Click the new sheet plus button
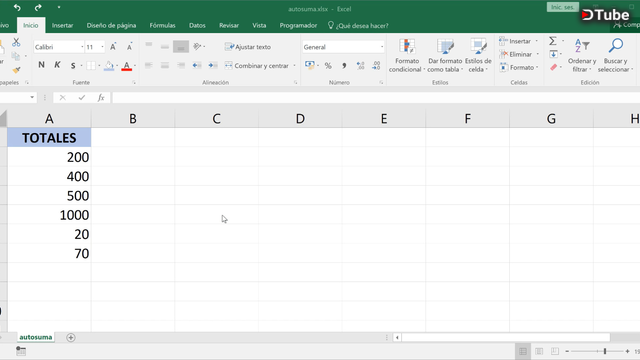Viewport: 640px width, 360px height. 71,338
